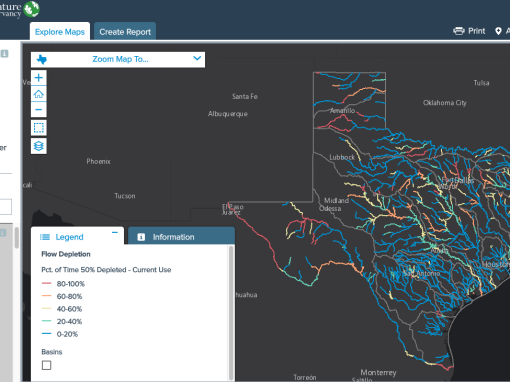Click the zoom out minus button
Screen dimensions: 510x382
tap(39, 110)
